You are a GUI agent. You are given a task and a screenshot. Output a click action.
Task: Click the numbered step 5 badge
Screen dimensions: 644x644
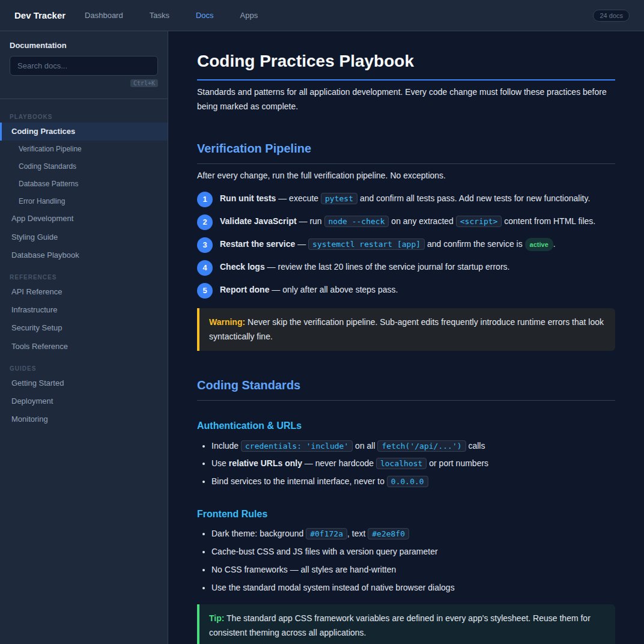tap(205, 290)
